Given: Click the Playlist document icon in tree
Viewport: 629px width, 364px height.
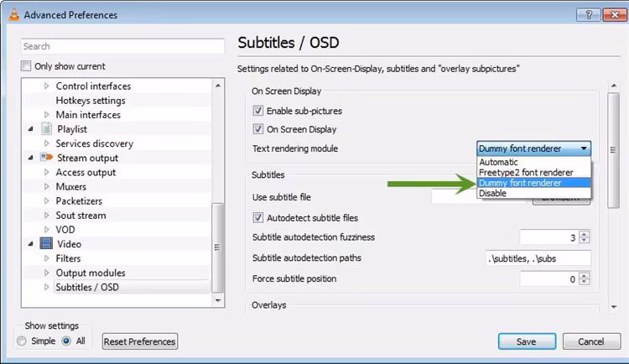Looking at the screenshot, I should 46,129.
